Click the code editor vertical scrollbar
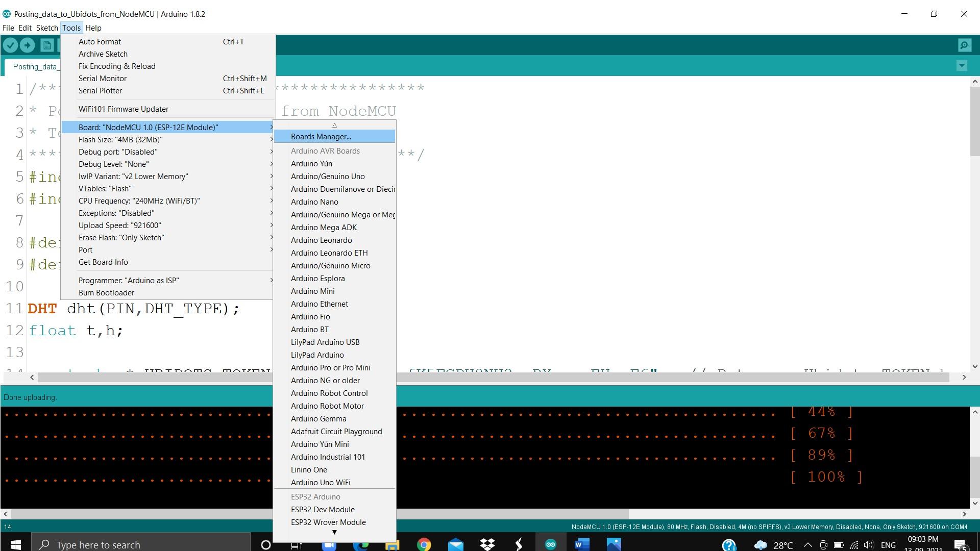Screen dimensions: 980x551 tap(975, 122)
